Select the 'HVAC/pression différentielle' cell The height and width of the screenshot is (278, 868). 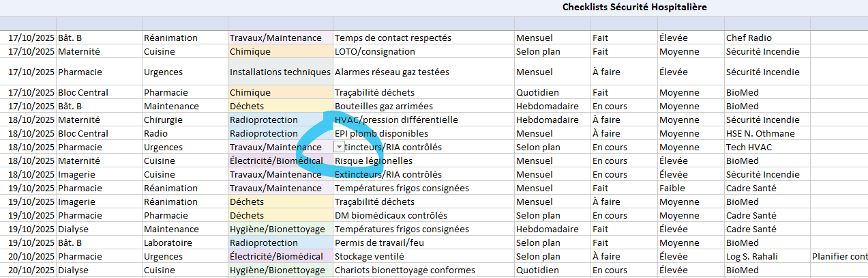396,120
